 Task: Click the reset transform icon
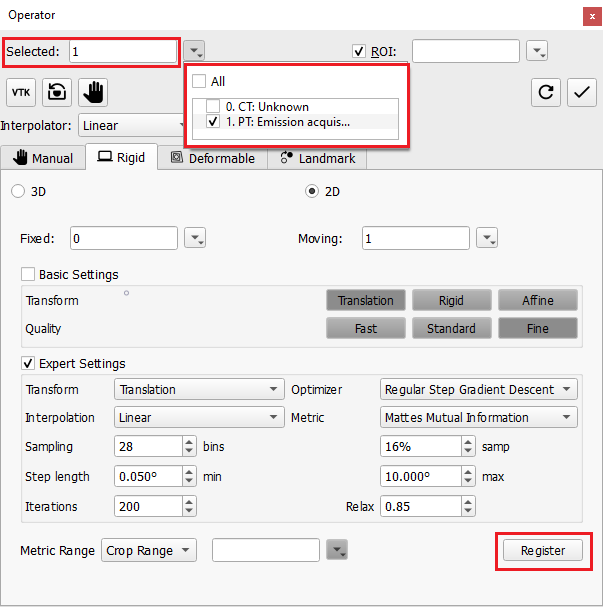click(58, 93)
